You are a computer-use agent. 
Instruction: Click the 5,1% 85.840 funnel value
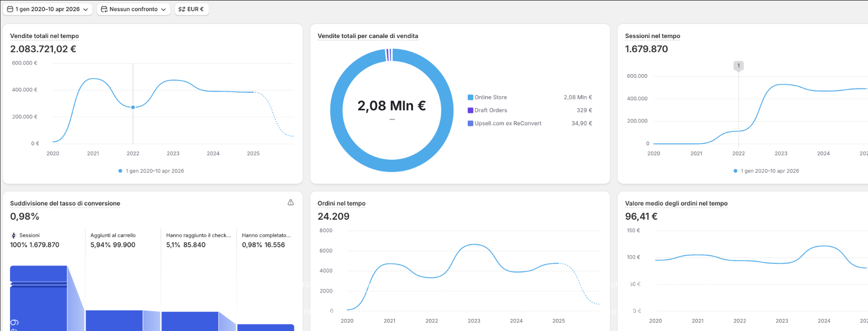pyautogui.click(x=186, y=245)
